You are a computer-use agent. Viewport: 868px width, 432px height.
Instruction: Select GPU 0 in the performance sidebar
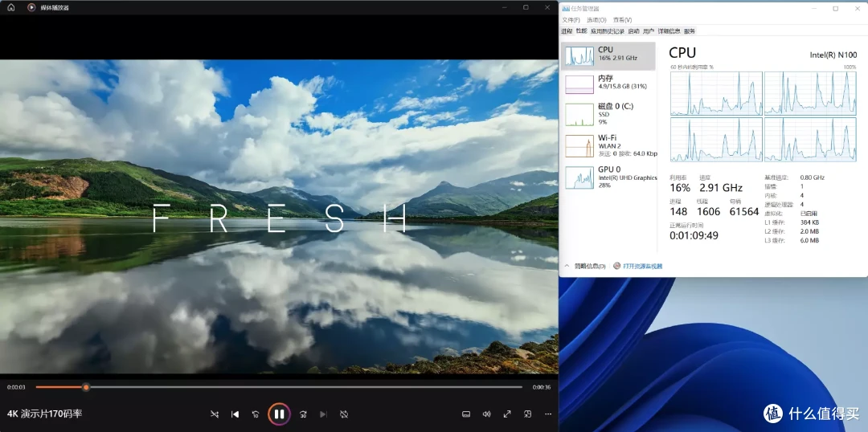tap(608, 177)
